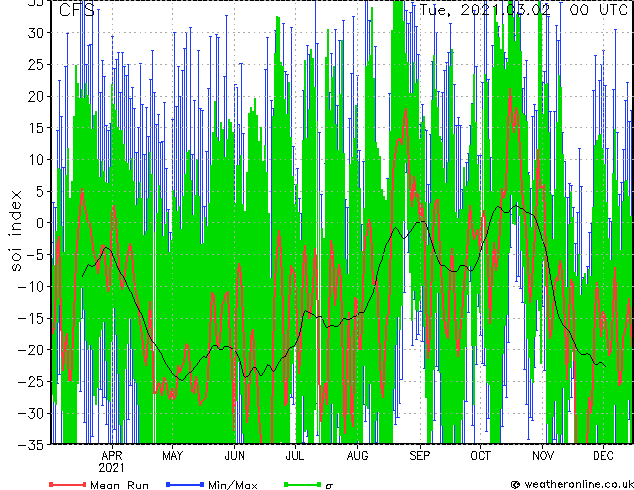Click the CFS model title label

[x=76, y=10]
